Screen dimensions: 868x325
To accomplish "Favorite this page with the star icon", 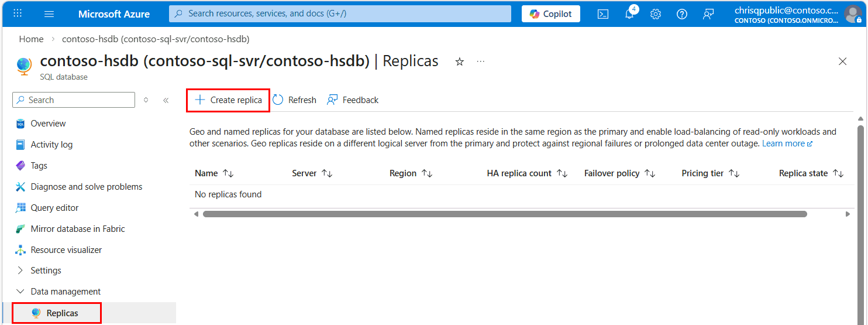I will point(460,61).
